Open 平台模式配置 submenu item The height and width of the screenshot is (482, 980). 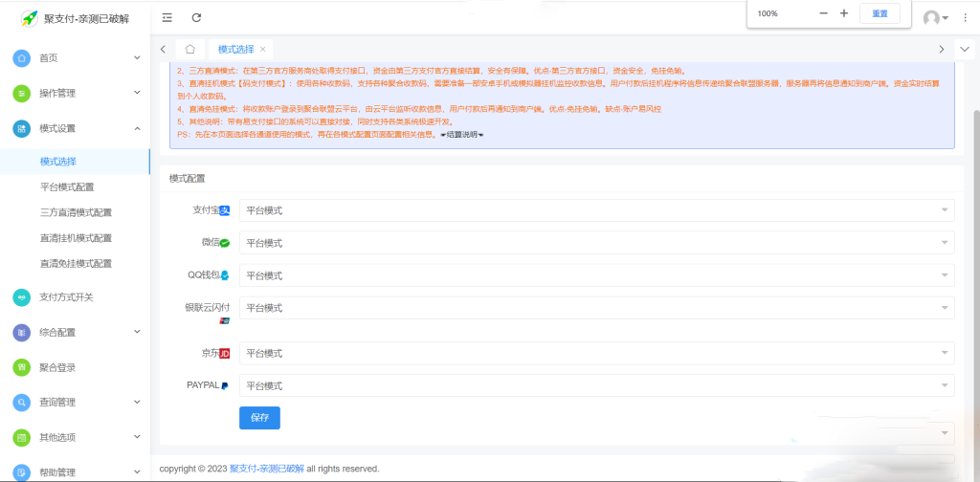67,187
